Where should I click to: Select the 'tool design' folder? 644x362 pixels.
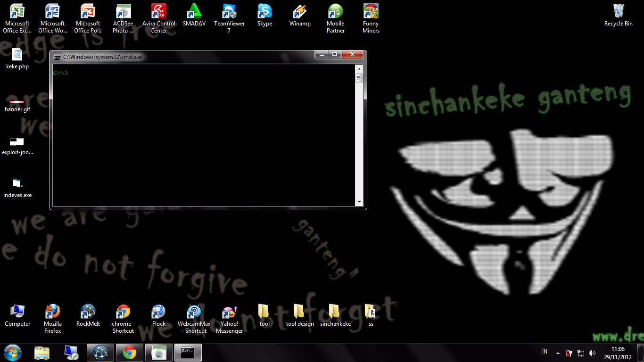point(300,315)
